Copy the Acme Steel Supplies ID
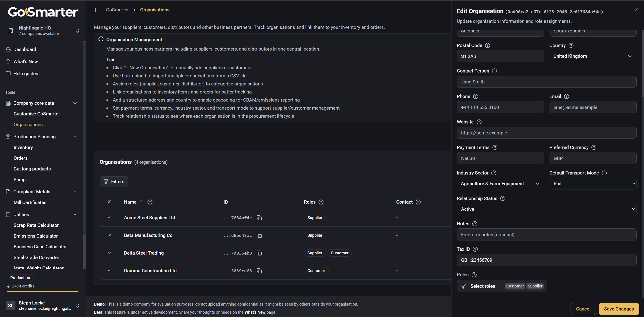This screenshot has height=317, width=644. [x=259, y=218]
